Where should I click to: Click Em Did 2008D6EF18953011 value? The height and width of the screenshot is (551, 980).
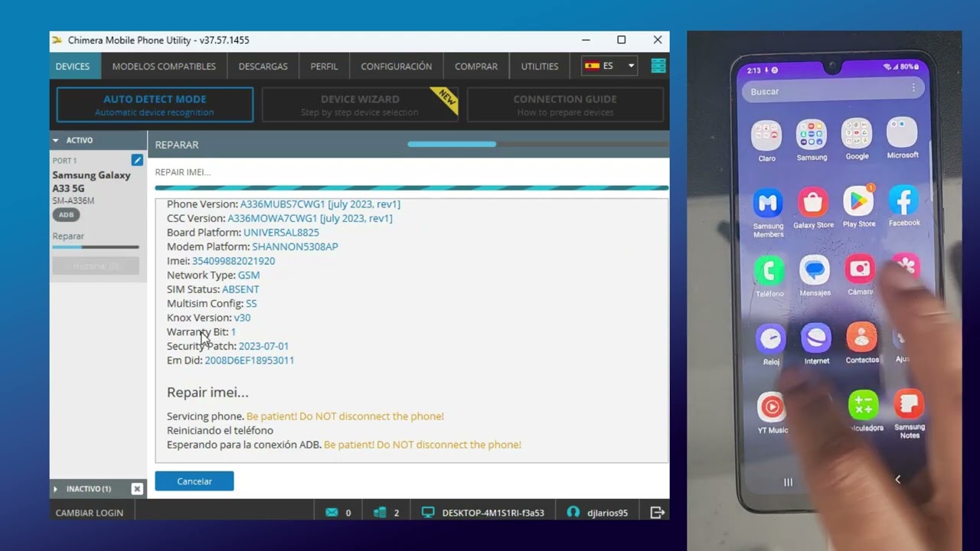(x=250, y=360)
